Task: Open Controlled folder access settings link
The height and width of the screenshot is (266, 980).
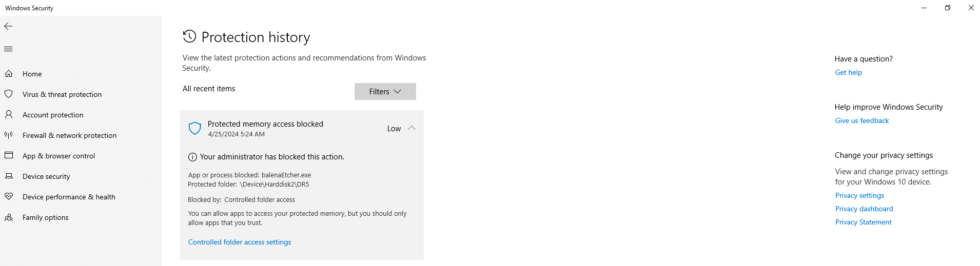Action: point(239,242)
